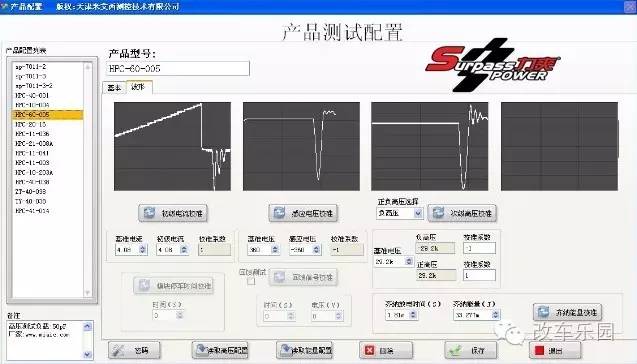637x364 pixels.
Task: Open the password (密码) button with key icon
Action: (x=134, y=350)
